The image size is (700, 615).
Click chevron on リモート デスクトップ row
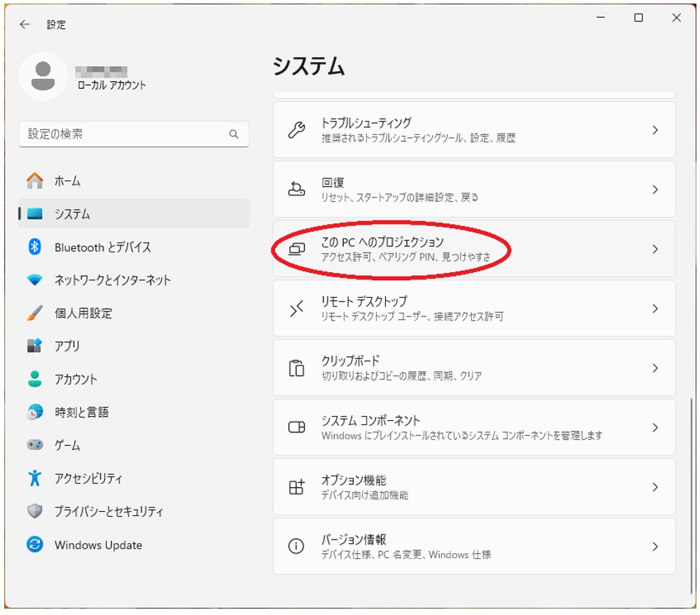tap(655, 308)
